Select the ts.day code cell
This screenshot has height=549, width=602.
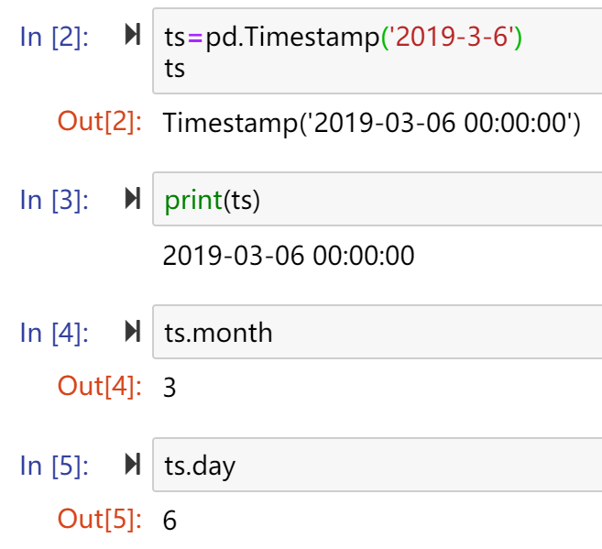pyautogui.click(x=377, y=465)
